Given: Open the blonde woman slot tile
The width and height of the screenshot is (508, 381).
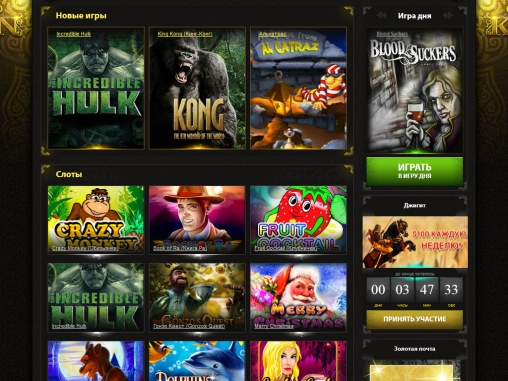Looking at the screenshot, I should tap(298, 361).
